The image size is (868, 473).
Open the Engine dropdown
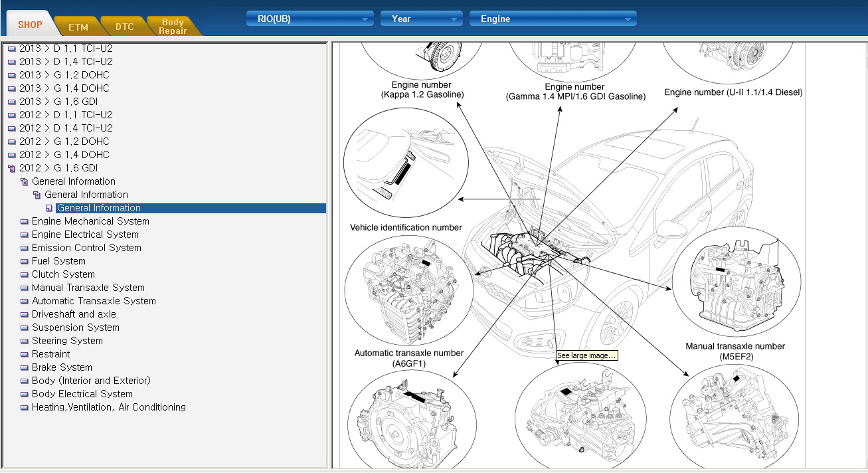pos(553,19)
